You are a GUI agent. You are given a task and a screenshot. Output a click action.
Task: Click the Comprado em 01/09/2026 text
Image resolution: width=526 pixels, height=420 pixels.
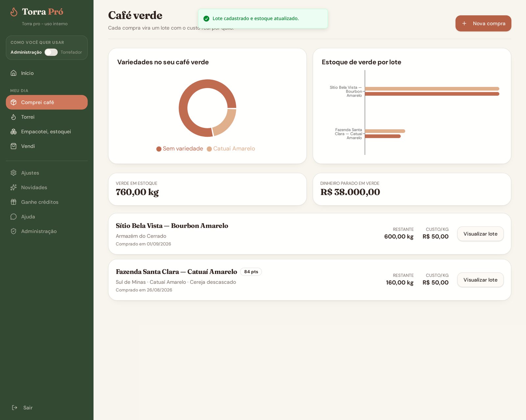tap(143, 244)
